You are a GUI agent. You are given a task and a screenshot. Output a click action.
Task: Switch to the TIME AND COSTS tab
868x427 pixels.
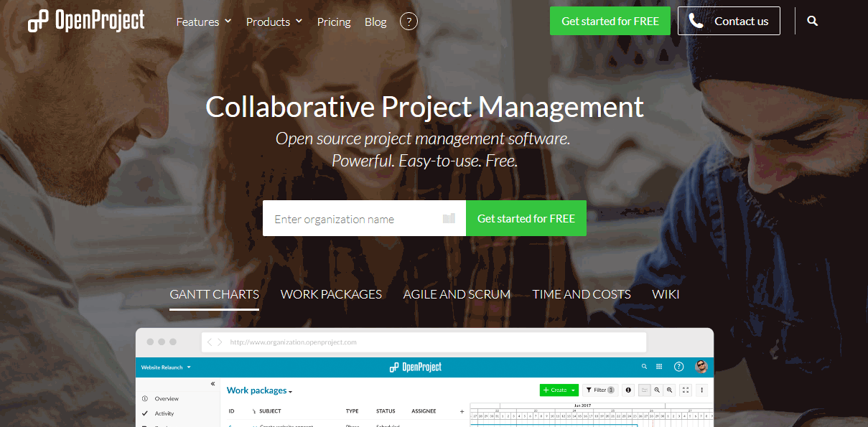click(x=582, y=294)
